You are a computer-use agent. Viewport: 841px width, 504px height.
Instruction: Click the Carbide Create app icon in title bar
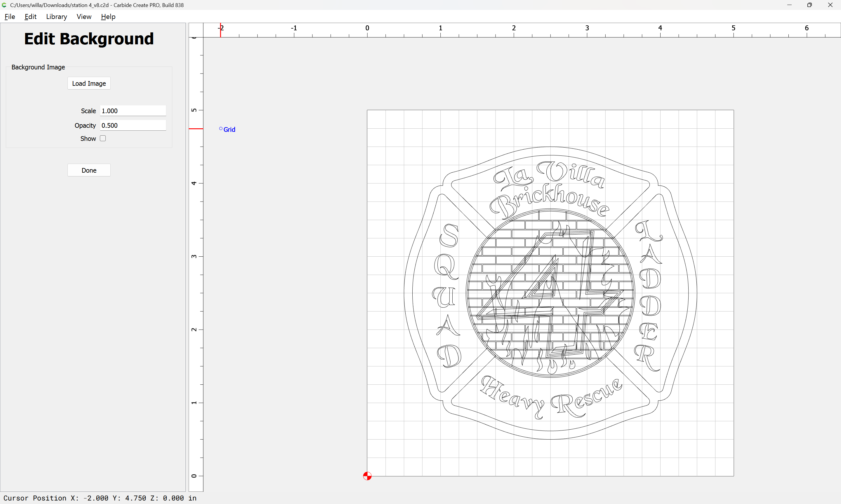coord(4,5)
